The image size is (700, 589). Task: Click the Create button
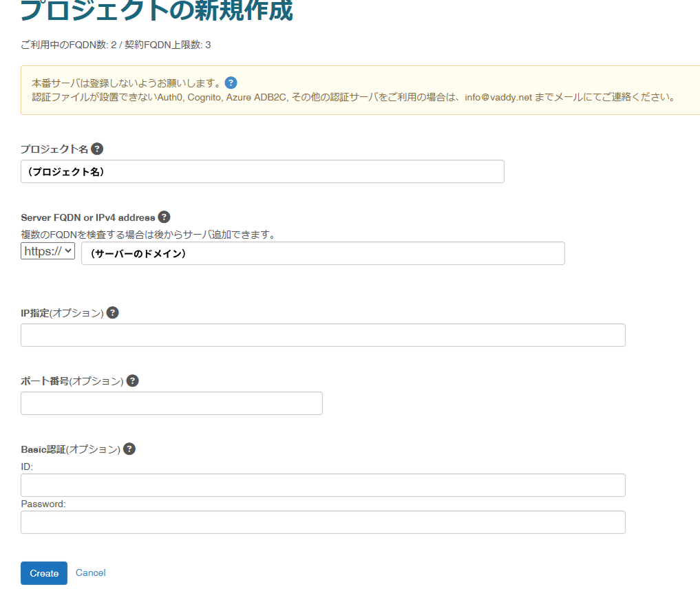(x=44, y=573)
